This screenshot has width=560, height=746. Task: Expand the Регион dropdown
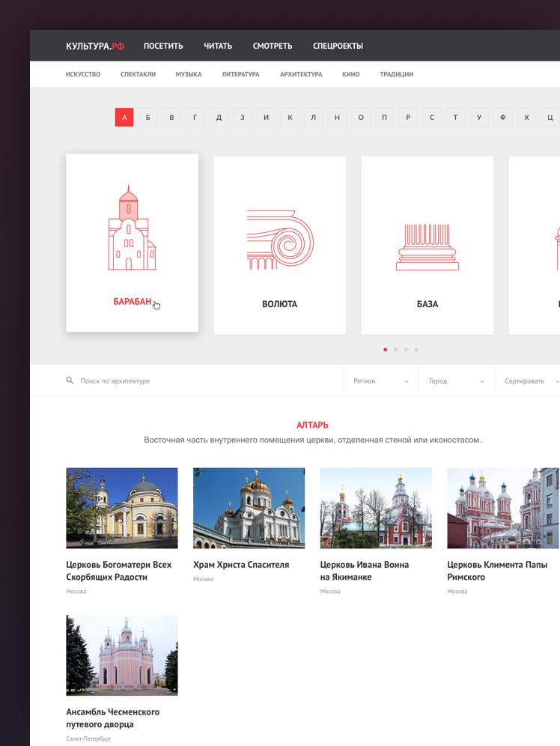pyautogui.click(x=380, y=381)
